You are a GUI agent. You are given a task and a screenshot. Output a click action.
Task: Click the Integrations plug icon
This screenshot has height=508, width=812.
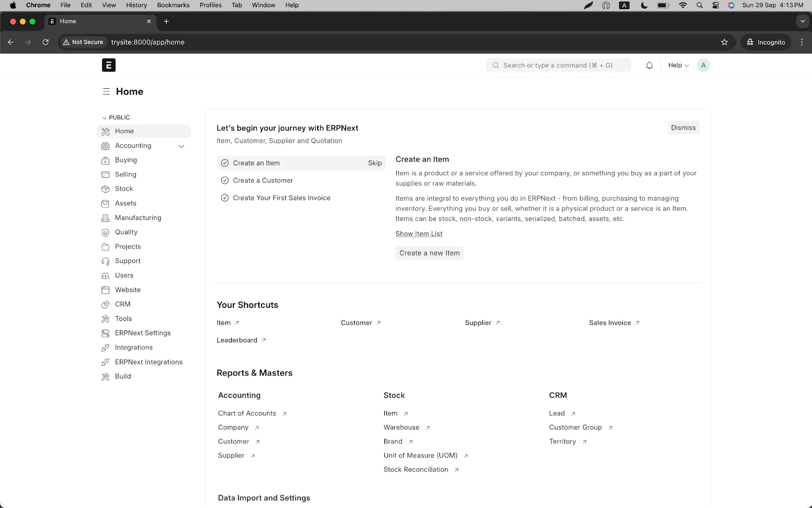[106, 347]
